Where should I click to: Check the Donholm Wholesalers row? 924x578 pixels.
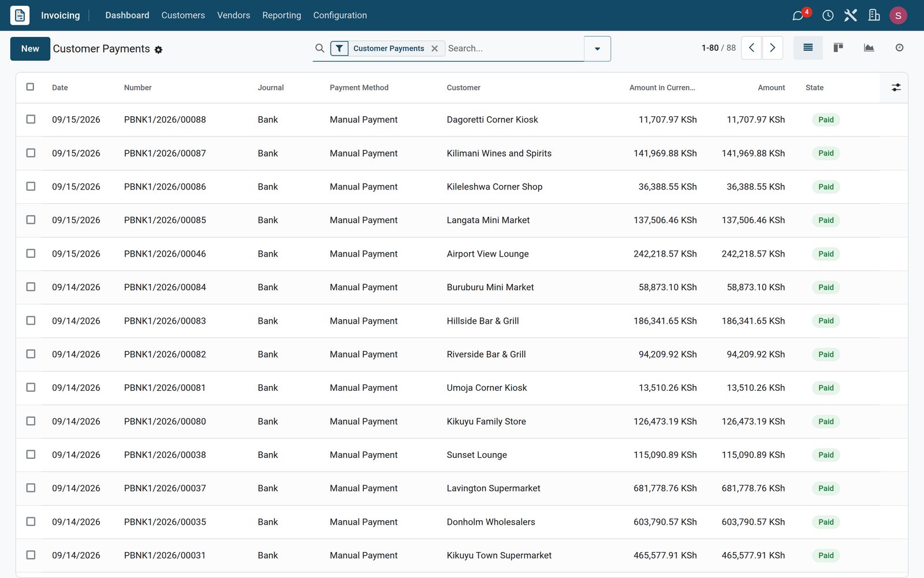point(31,521)
